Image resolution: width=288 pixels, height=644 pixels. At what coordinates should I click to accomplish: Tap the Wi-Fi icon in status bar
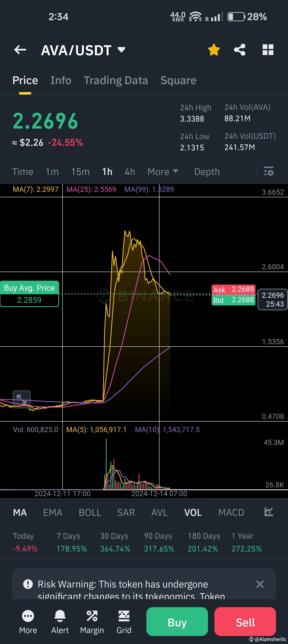pos(195,16)
